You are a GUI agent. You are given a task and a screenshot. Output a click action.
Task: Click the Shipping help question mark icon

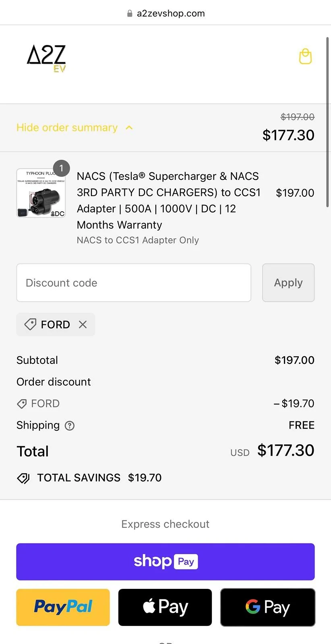click(x=70, y=425)
